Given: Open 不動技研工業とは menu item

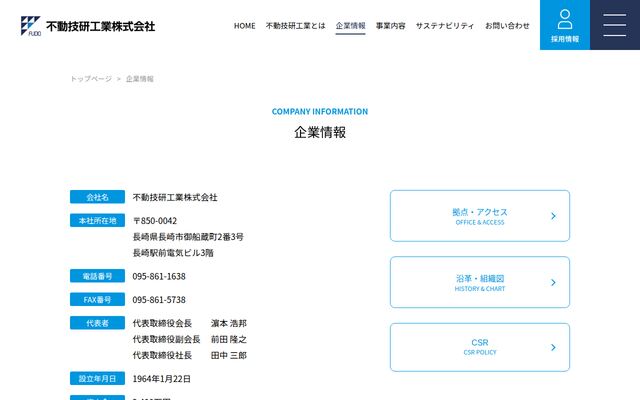Looking at the screenshot, I should [296, 26].
